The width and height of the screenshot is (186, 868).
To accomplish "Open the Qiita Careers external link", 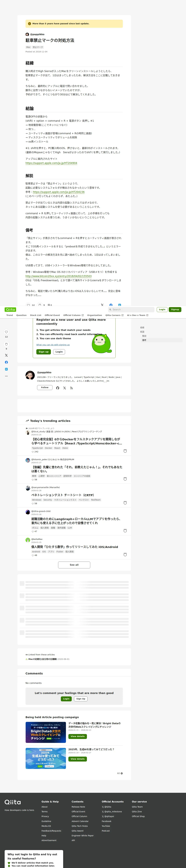I will 114,315.
